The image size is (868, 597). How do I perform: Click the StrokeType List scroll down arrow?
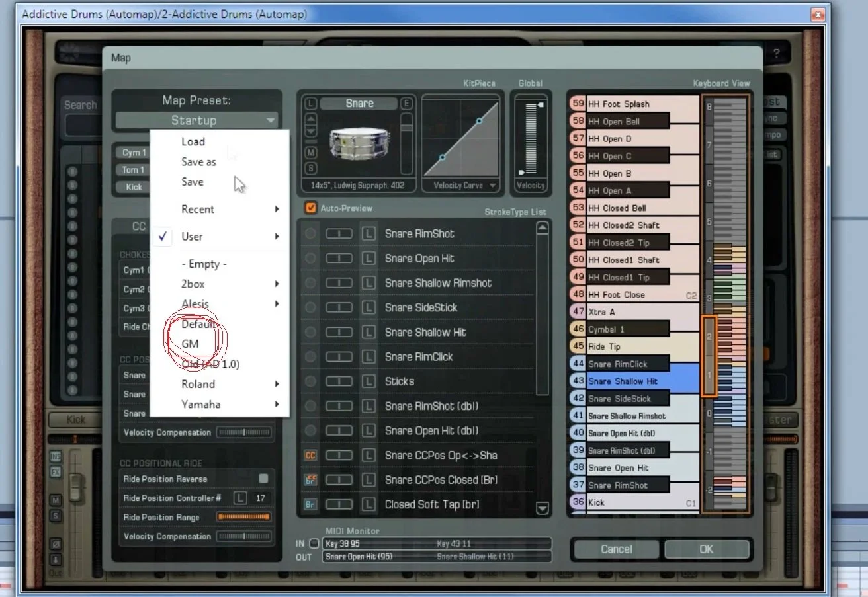[542, 508]
